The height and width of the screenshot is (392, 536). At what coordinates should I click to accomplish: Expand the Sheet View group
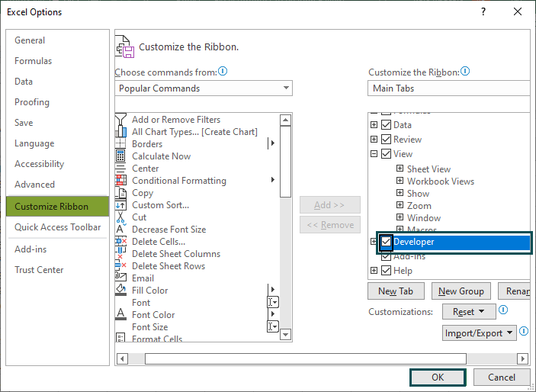pos(400,169)
